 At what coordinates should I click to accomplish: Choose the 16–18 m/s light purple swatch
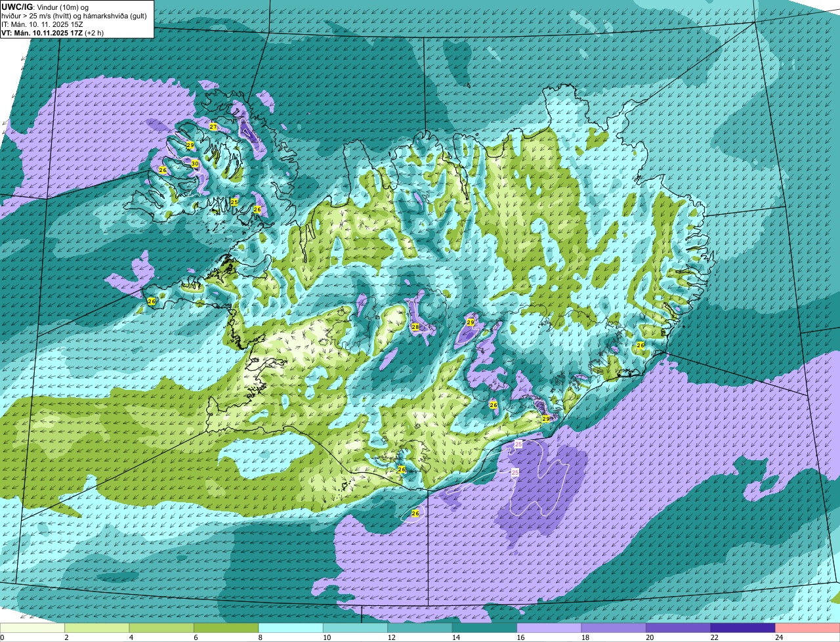(x=549, y=628)
